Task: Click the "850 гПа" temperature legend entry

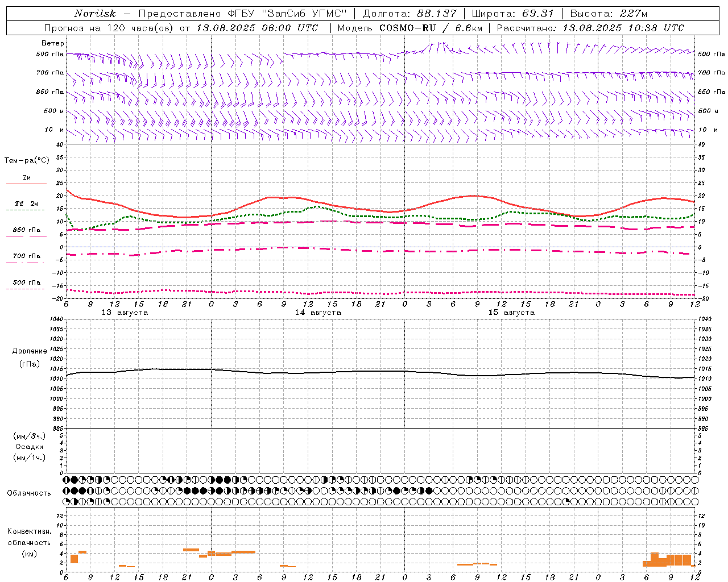Action: (26, 232)
